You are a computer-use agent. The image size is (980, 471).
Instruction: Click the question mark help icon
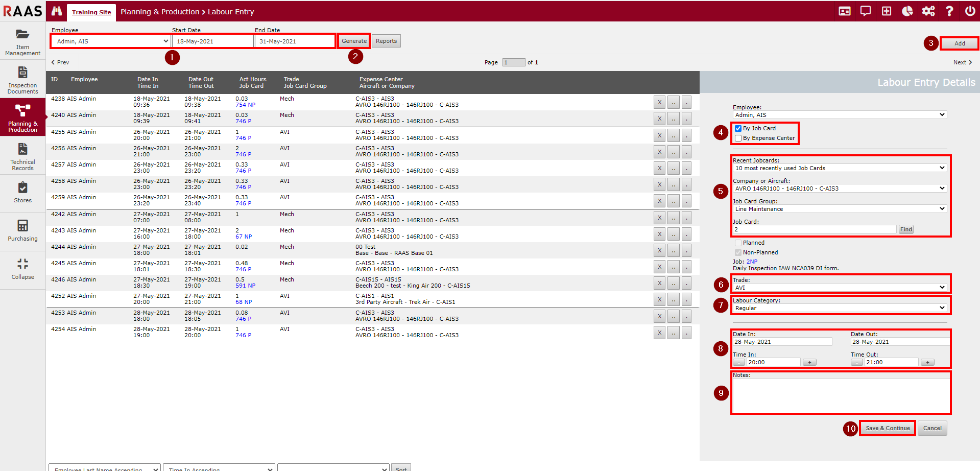pyautogui.click(x=949, y=11)
